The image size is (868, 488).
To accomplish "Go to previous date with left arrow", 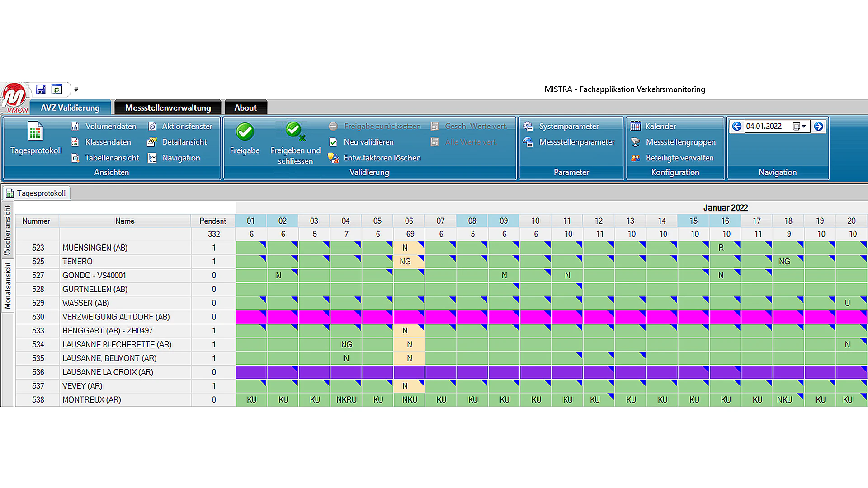I will click(737, 127).
